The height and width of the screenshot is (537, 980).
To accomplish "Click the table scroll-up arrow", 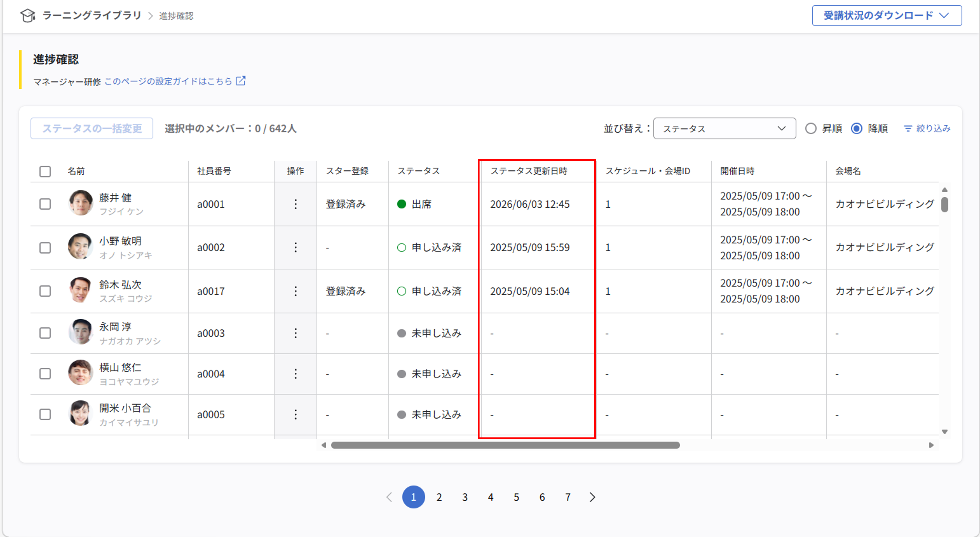I will coord(945,190).
